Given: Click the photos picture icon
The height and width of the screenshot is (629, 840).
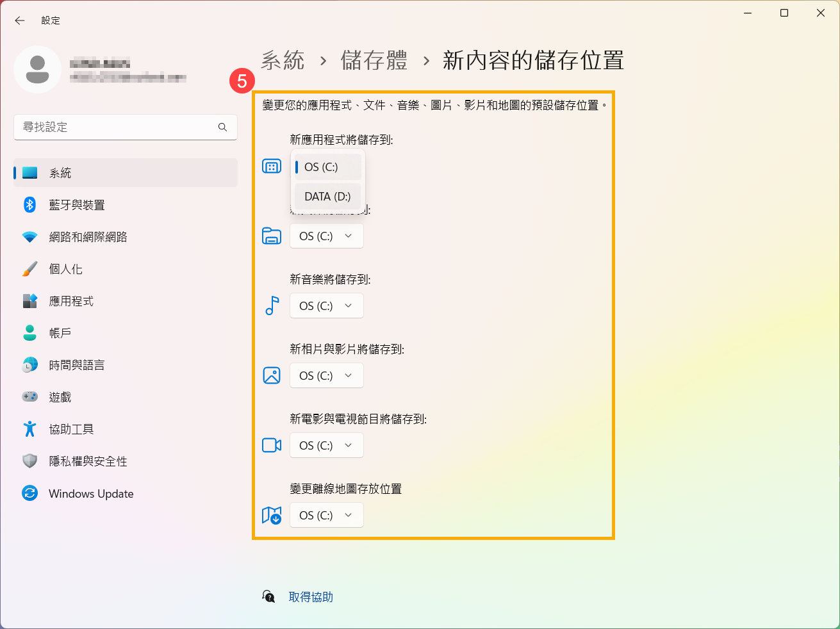Looking at the screenshot, I should point(272,375).
